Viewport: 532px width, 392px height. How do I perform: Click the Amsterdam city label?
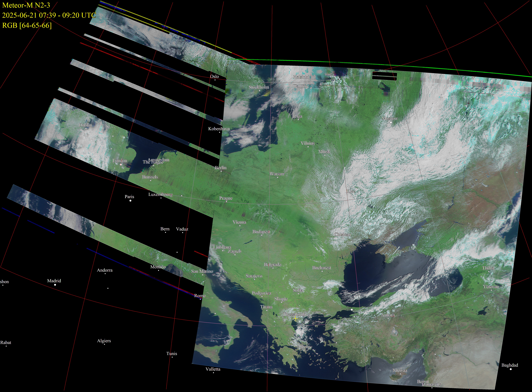pyautogui.click(x=159, y=160)
